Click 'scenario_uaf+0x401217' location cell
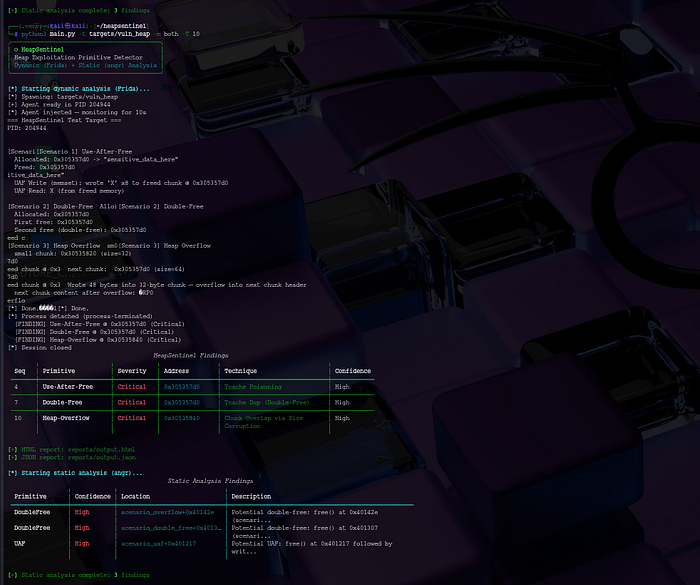The width and height of the screenshot is (700, 585). pos(158,543)
